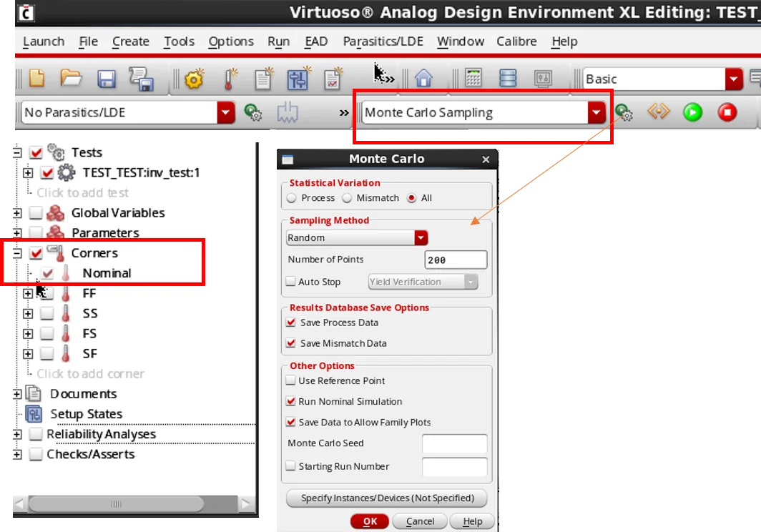
Task: Open Monte Carlo simulation options gear icon
Action: pos(624,112)
